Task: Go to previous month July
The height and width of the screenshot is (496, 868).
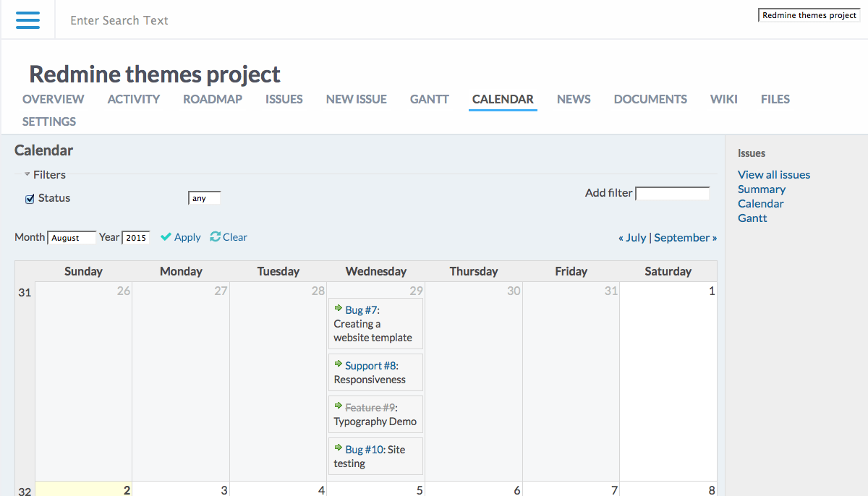Action: [x=632, y=237]
